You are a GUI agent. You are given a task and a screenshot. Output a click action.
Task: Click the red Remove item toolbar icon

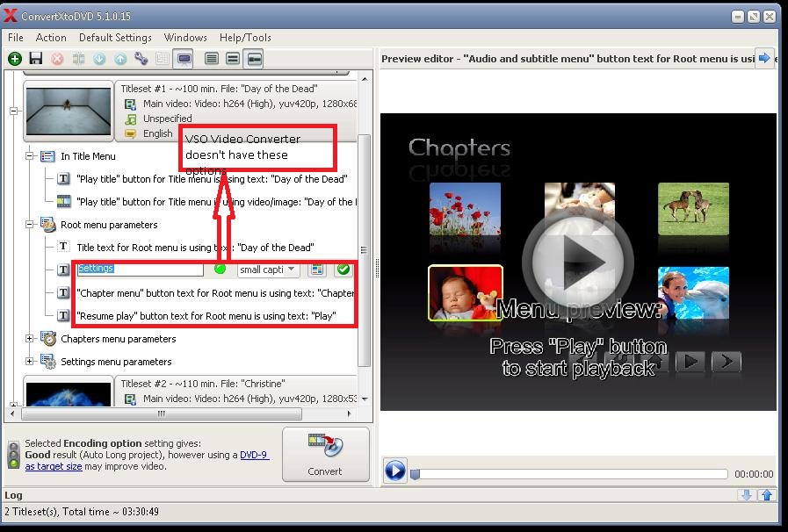click(57, 59)
